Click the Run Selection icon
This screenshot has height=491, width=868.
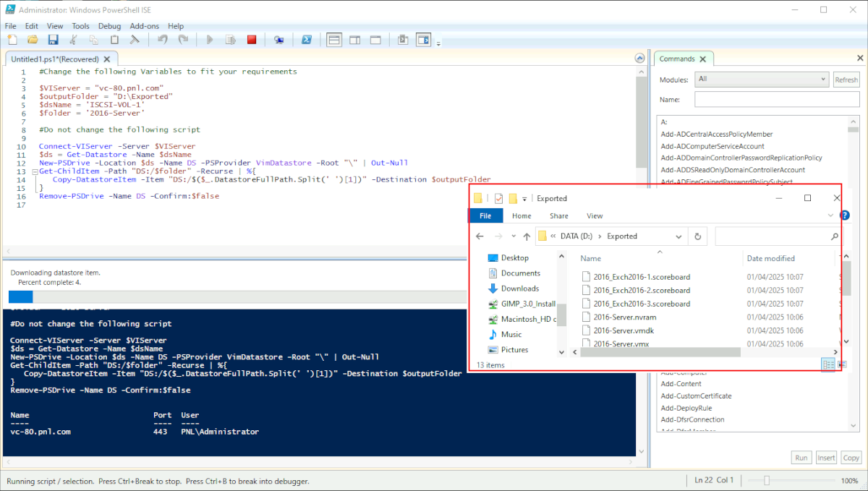pos(231,40)
